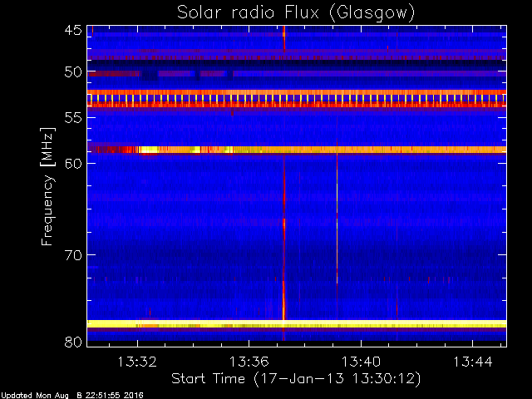Click the 50 frequency tick label
The image size is (532, 399).
tap(73, 72)
